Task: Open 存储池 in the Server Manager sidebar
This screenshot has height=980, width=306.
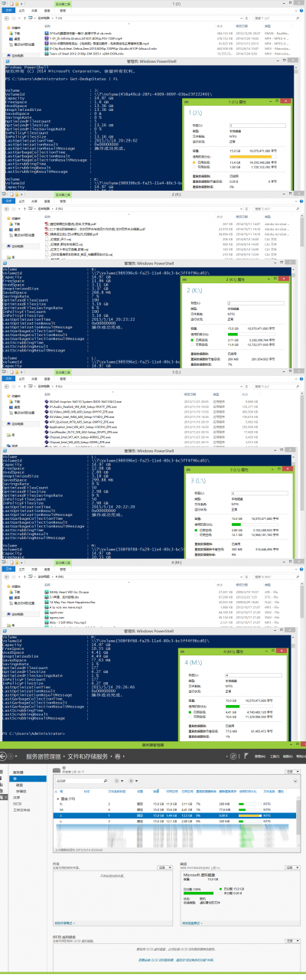Action: [21, 792]
